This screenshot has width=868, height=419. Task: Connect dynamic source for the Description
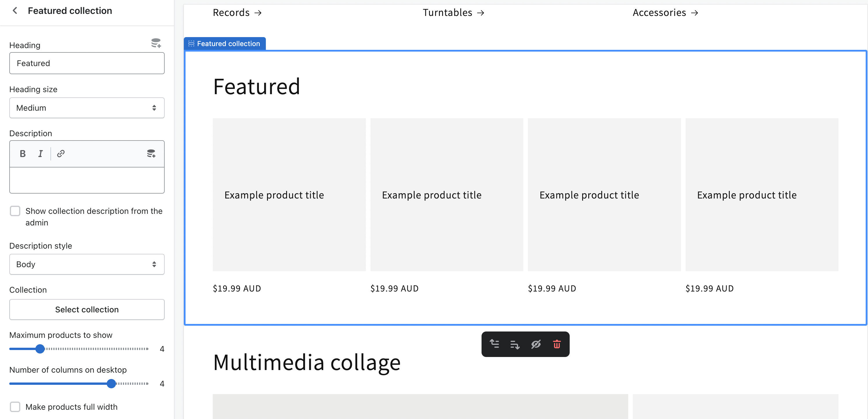[151, 154]
